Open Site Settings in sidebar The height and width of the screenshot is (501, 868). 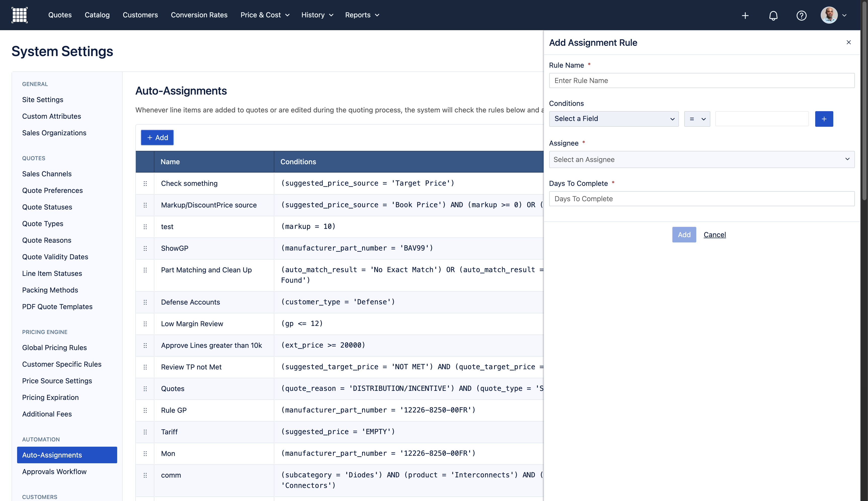(x=43, y=99)
